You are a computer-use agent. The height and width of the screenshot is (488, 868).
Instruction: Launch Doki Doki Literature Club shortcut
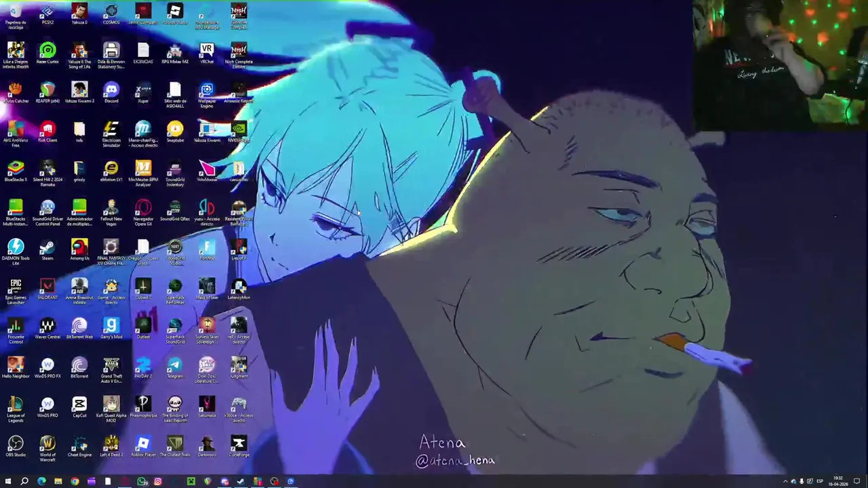pyautogui.click(x=207, y=371)
